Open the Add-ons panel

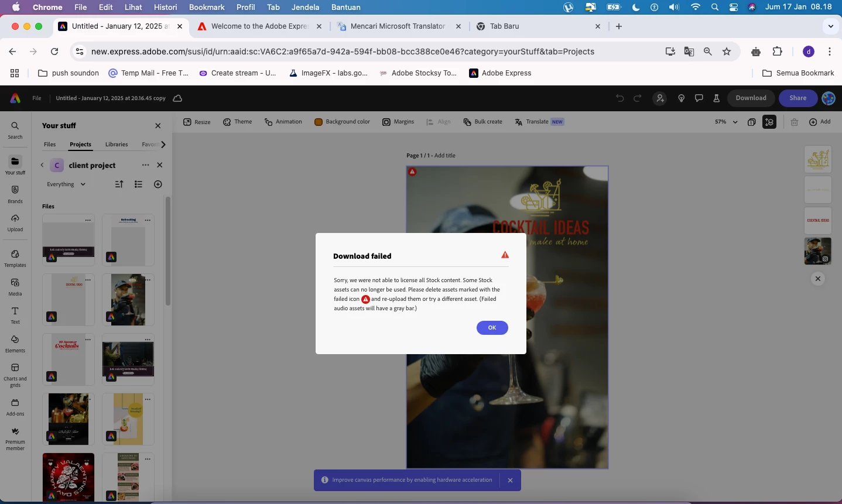pyautogui.click(x=15, y=407)
